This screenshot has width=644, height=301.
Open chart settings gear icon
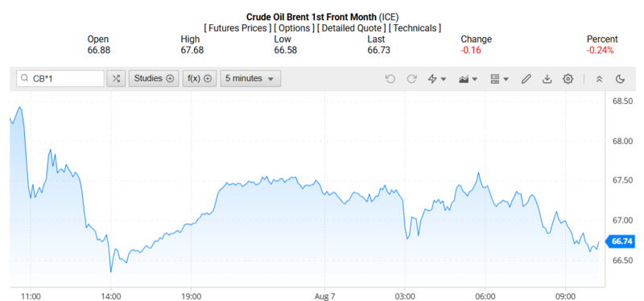coord(568,79)
